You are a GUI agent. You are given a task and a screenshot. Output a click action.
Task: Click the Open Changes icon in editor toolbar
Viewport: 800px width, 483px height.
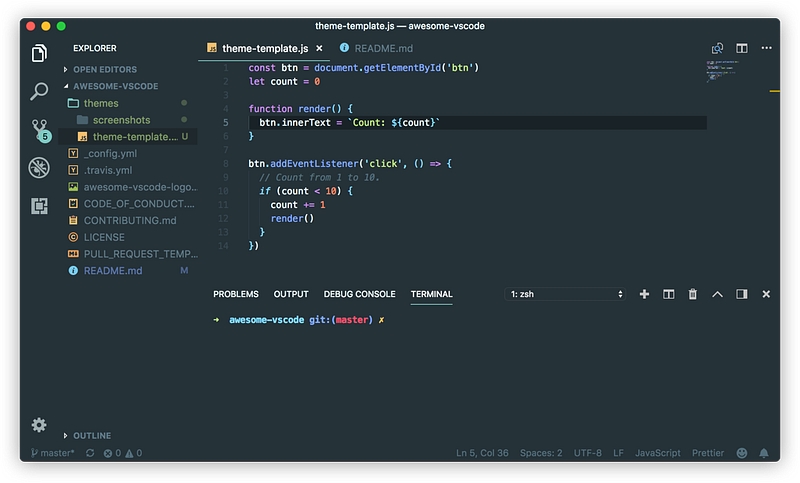pyautogui.click(x=717, y=48)
